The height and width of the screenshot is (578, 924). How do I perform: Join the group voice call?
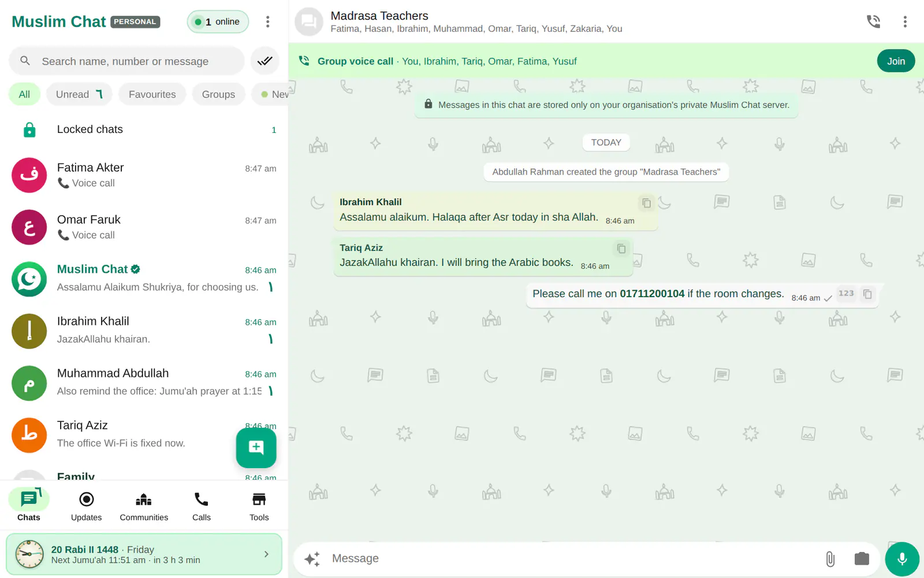(x=896, y=61)
